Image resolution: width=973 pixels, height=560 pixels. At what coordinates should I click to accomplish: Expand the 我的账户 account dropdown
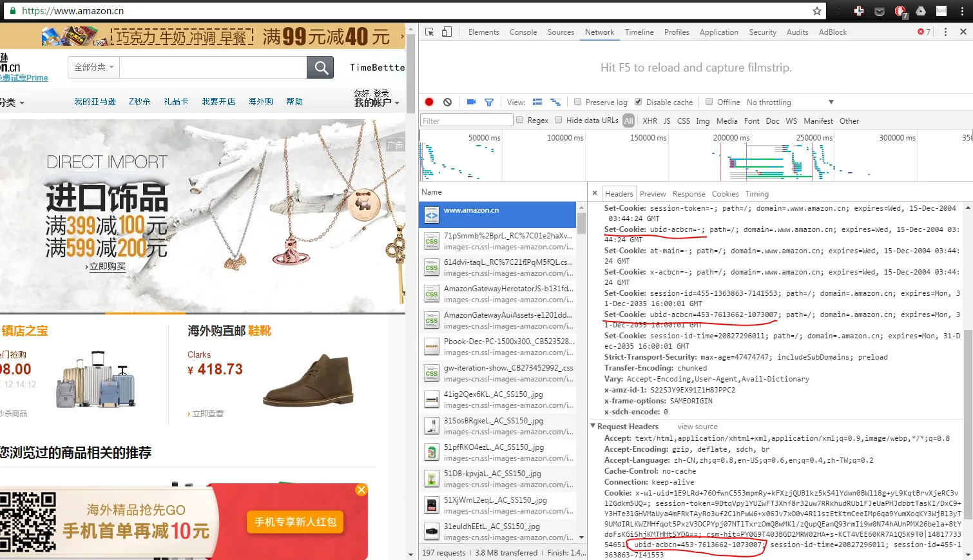tap(376, 102)
